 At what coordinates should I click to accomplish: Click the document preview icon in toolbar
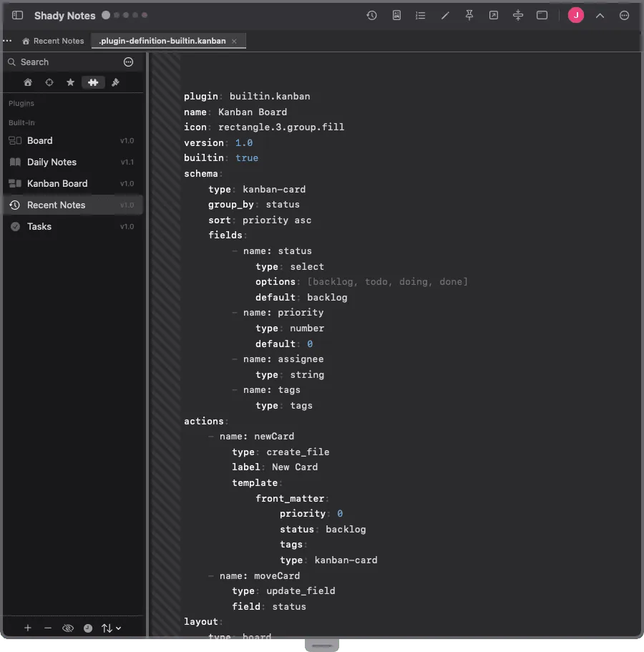coord(396,15)
